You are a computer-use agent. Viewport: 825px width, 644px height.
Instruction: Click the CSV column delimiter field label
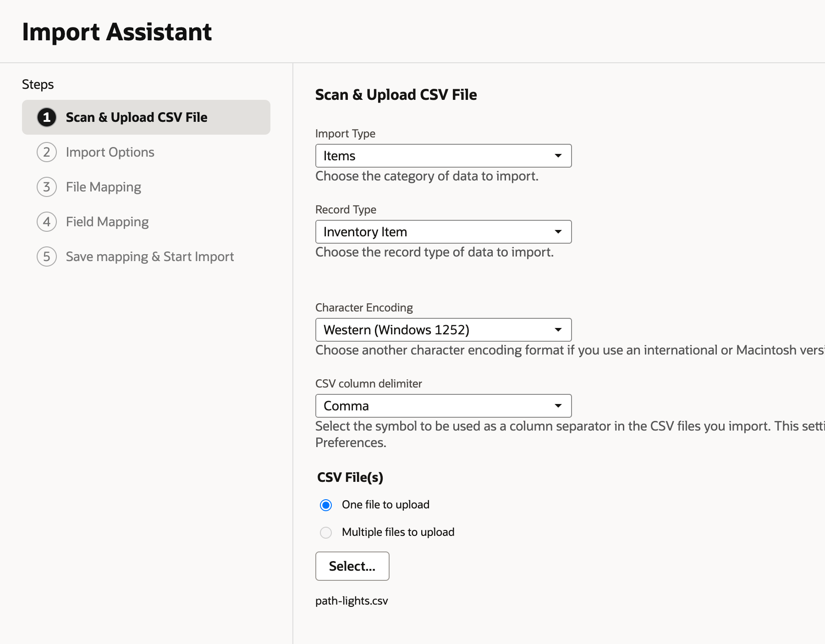(x=368, y=383)
